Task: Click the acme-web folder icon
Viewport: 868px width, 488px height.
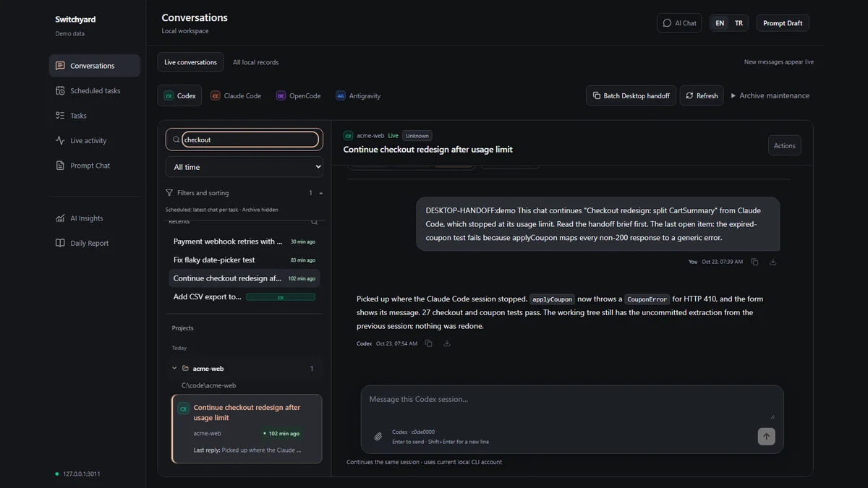Action: click(186, 368)
